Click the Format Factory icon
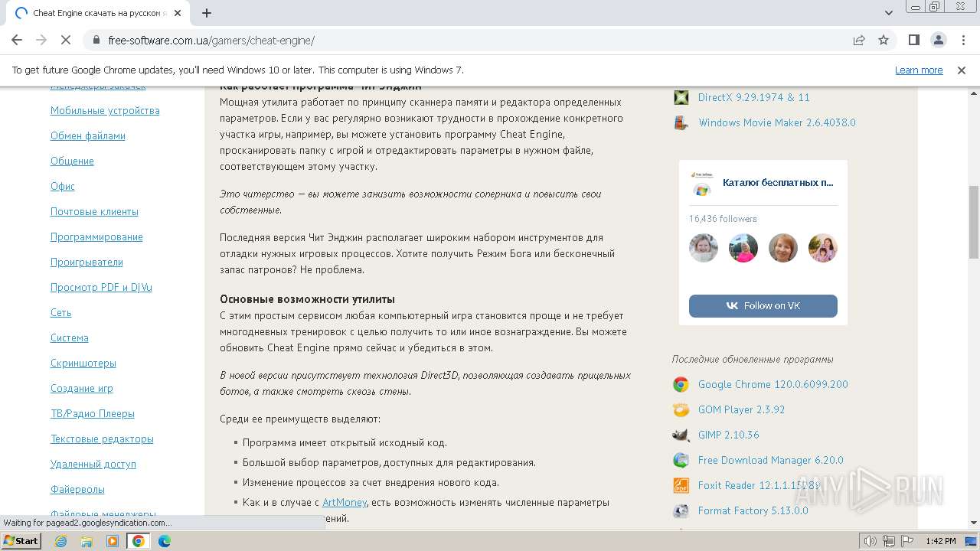 click(681, 510)
